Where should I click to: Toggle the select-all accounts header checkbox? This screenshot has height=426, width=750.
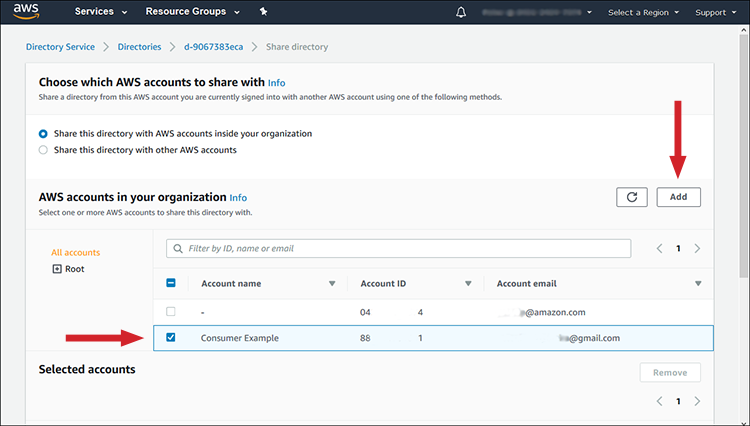(x=171, y=283)
